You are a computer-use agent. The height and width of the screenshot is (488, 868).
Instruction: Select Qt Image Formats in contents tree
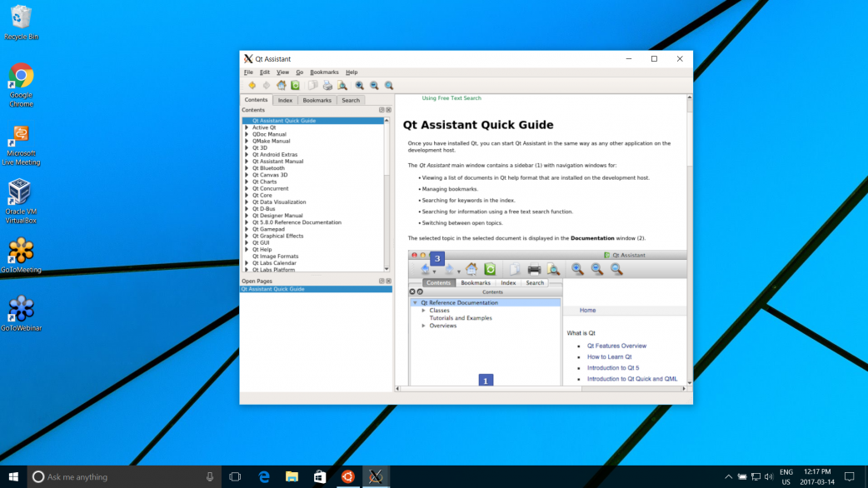click(x=275, y=256)
